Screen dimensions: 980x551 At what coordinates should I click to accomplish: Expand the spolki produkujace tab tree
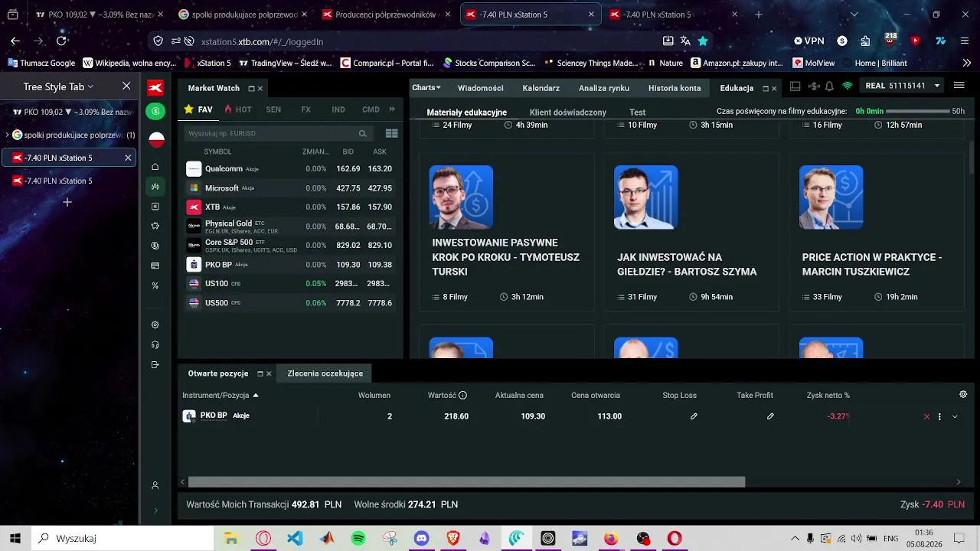pyautogui.click(x=8, y=135)
